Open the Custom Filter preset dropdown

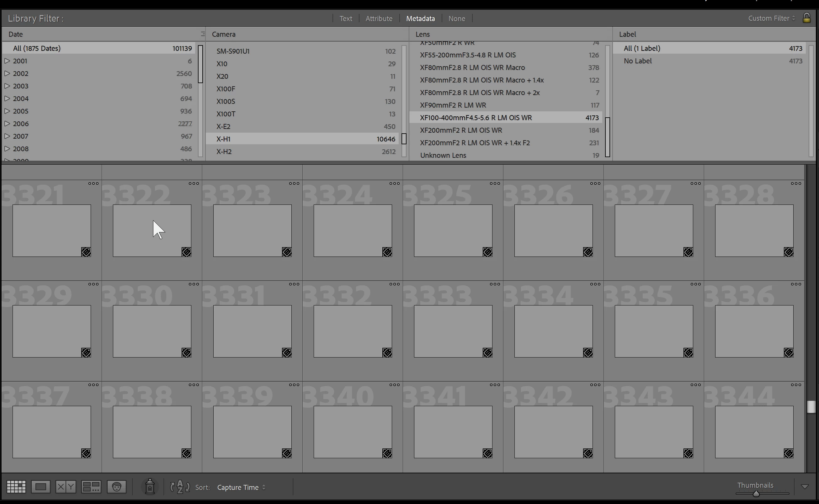tap(771, 18)
